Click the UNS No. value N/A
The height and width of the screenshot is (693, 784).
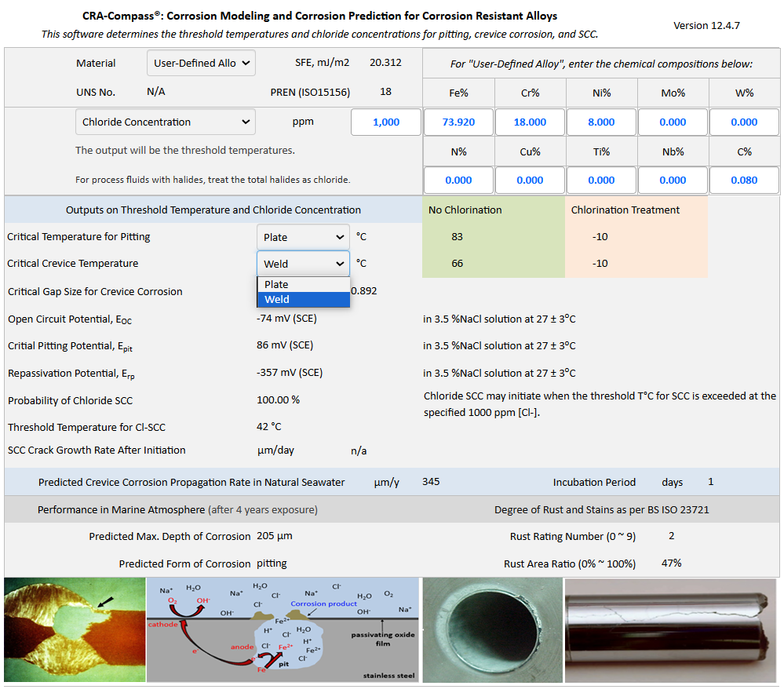tap(156, 92)
